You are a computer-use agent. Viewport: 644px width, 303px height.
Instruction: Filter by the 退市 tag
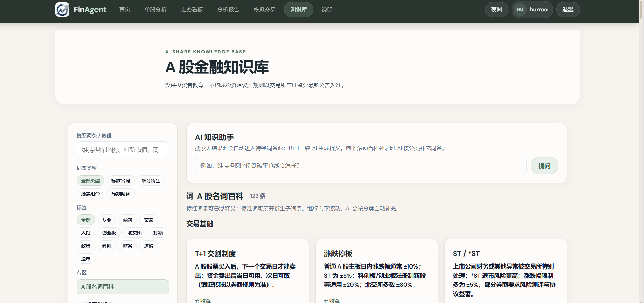86,259
